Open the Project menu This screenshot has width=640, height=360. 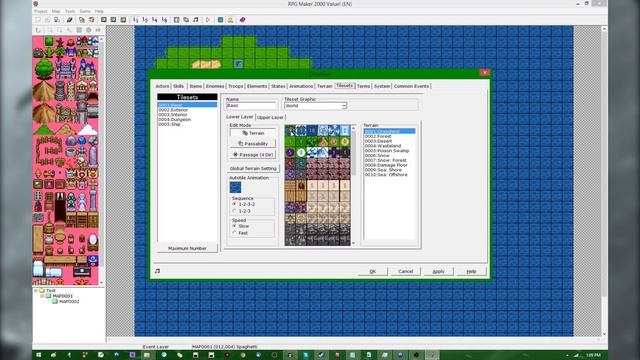tap(40, 11)
